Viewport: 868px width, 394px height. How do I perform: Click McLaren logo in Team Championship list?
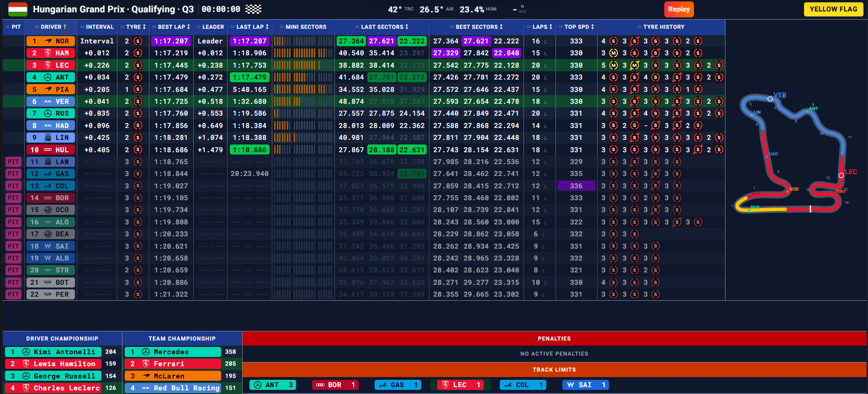[146, 376]
